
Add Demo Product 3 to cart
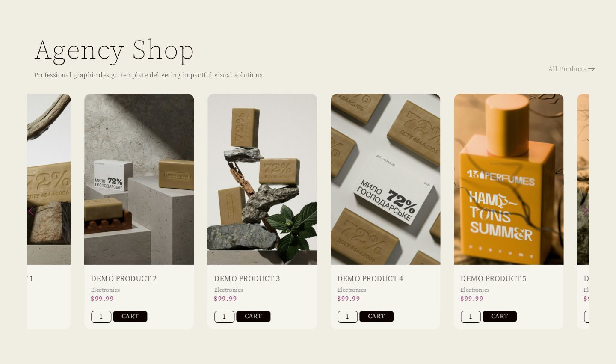pos(253,317)
